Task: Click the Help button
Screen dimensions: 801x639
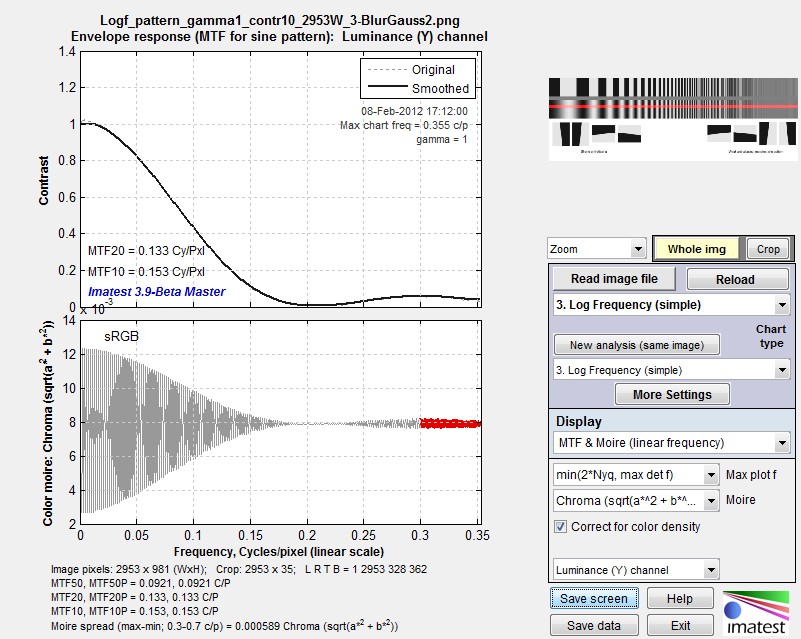Action: click(x=679, y=598)
